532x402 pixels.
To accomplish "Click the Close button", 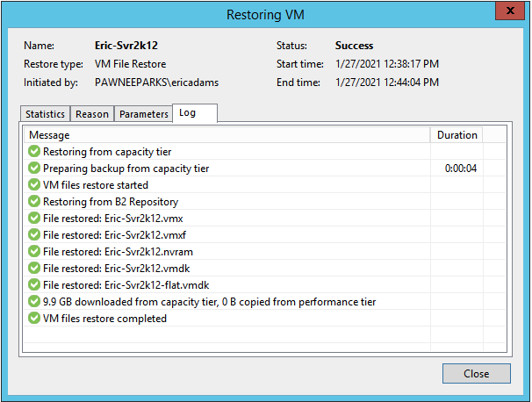I will pyautogui.click(x=476, y=374).
